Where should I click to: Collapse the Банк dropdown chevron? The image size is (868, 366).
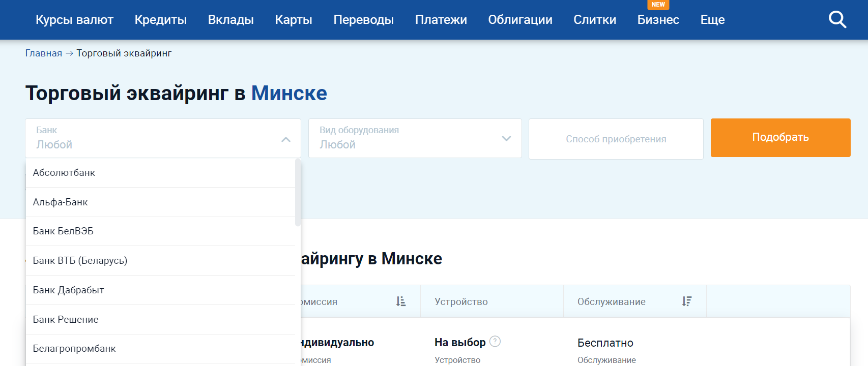tap(286, 139)
